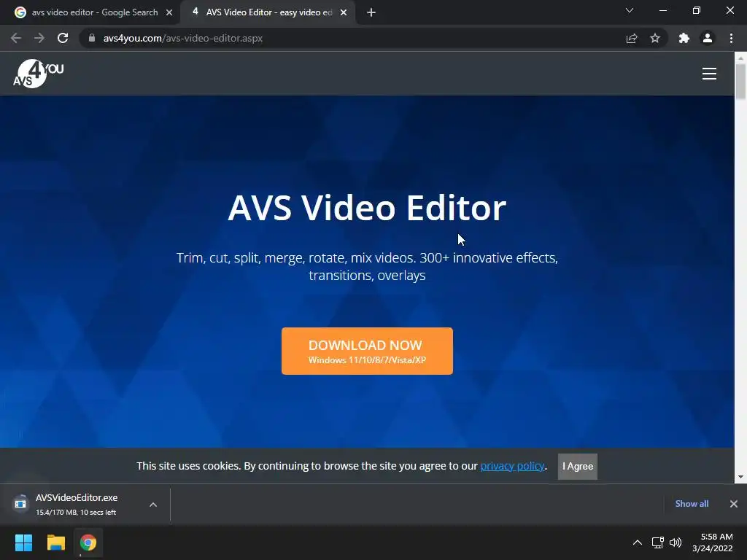The height and width of the screenshot is (560, 747).
Task: Show all downloads
Action: pyautogui.click(x=692, y=504)
